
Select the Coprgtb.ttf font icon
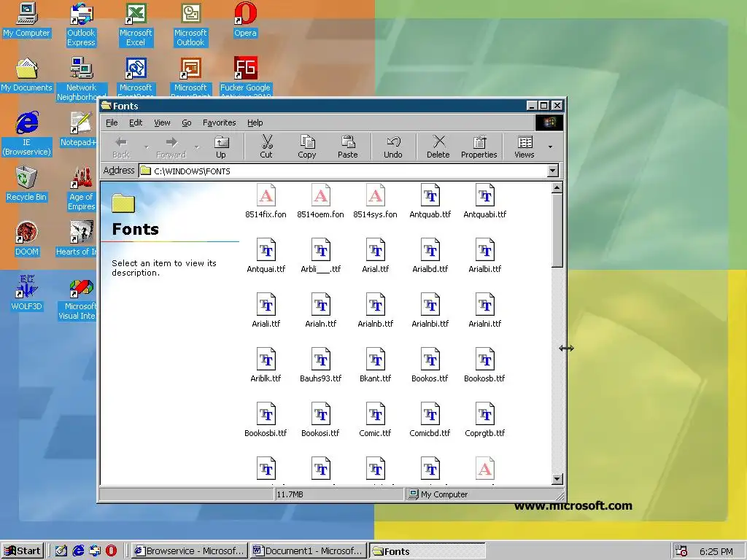tap(485, 415)
